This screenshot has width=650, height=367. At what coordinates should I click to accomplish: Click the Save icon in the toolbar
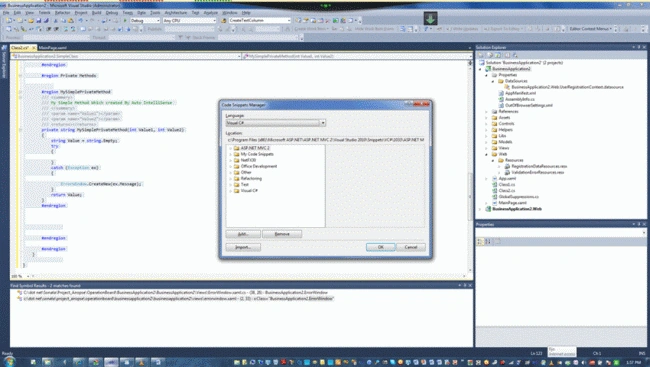click(39, 20)
